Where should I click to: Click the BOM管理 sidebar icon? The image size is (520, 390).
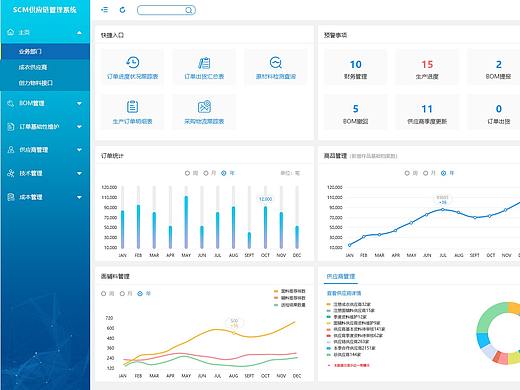11,103
